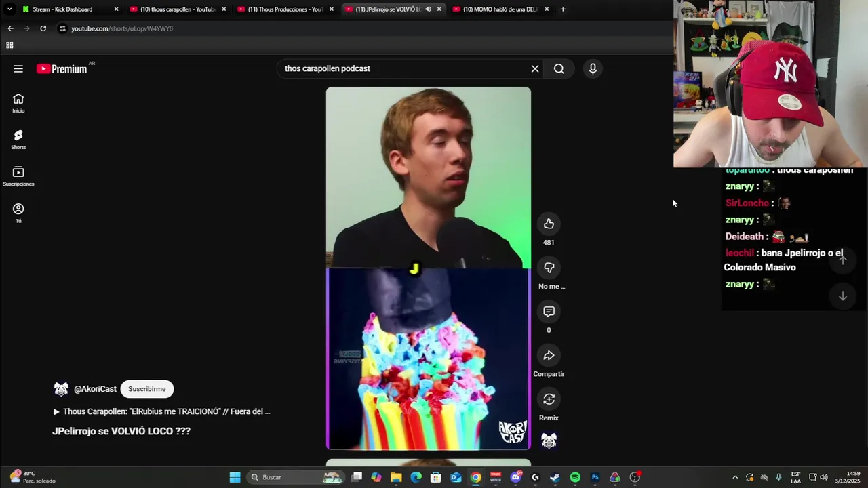
Task: Go to Inicio in the sidebar
Action: pyautogui.click(x=18, y=103)
